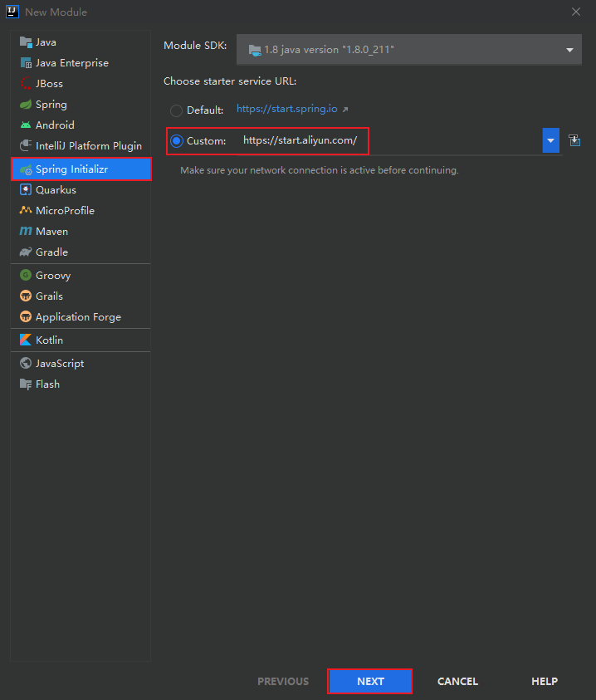Screen dimensions: 596x700
Task: Click the Maven icon in sidebar
Action: [x=26, y=232]
